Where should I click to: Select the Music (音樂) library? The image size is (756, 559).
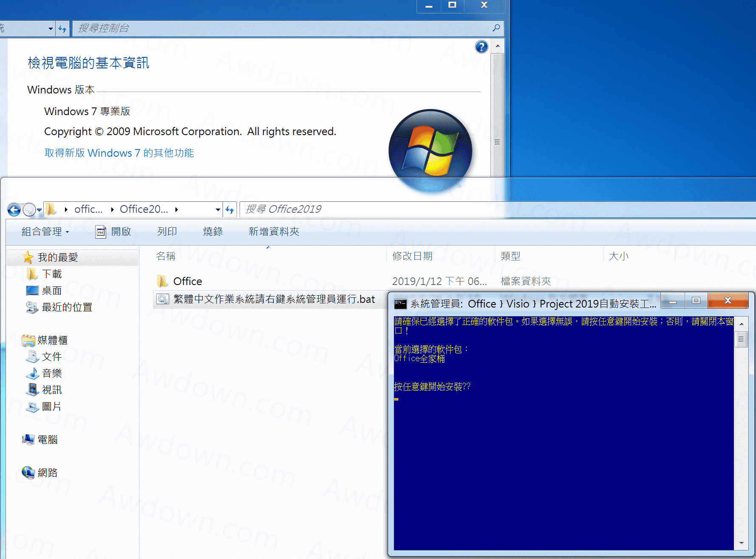click(51, 373)
